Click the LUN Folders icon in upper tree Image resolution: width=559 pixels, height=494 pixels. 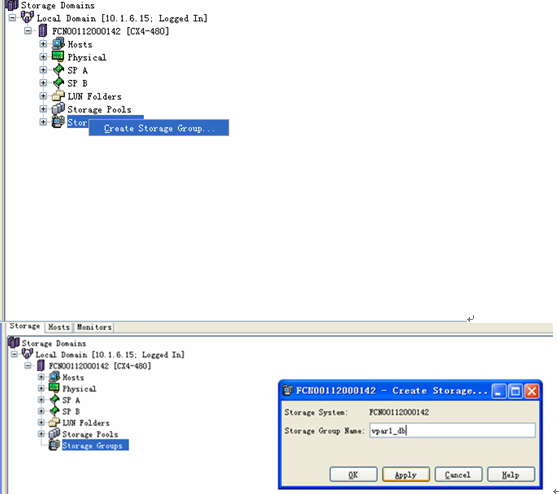click(x=58, y=96)
